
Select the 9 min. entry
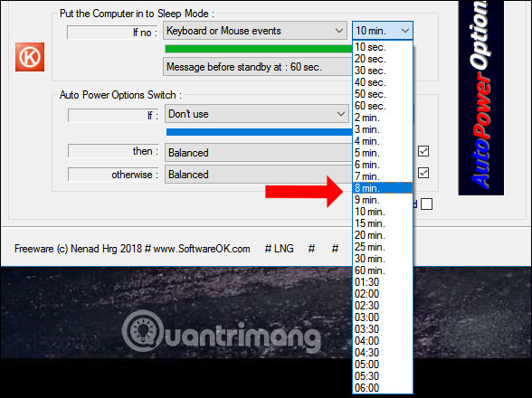point(383,200)
